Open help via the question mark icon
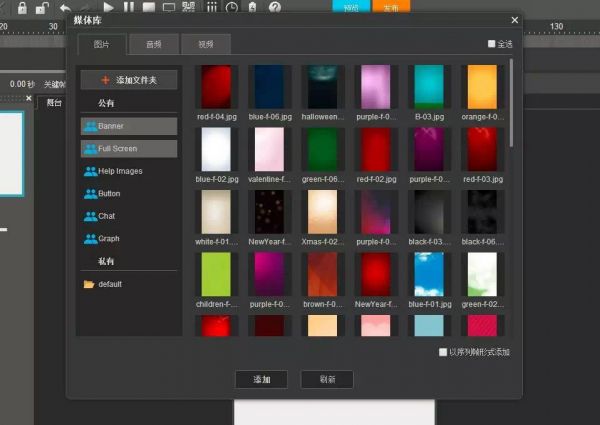This screenshot has width=600, height=425. pyautogui.click(x=274, y=7)
